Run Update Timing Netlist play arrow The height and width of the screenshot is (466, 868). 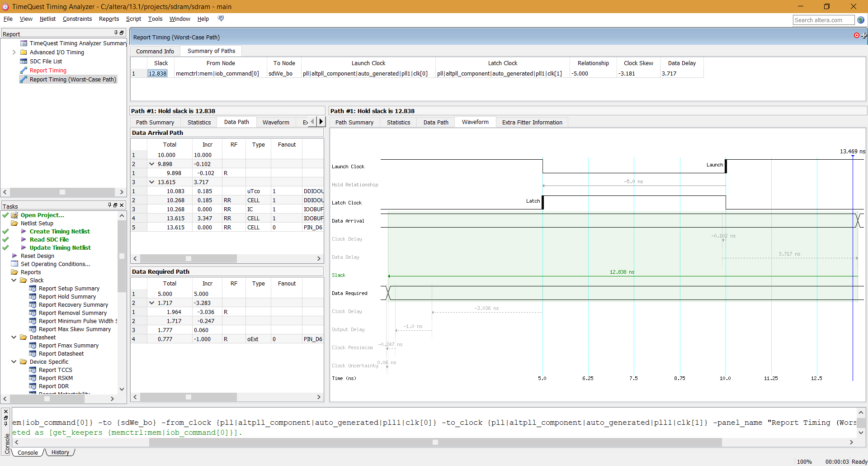click(24, 248)
